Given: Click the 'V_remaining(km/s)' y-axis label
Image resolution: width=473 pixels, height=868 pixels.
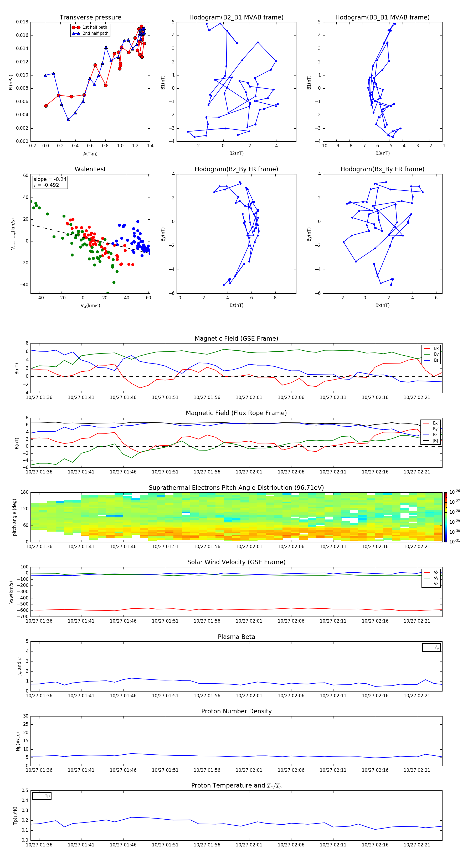Looking at the screenshot, I should pos(13,234).
